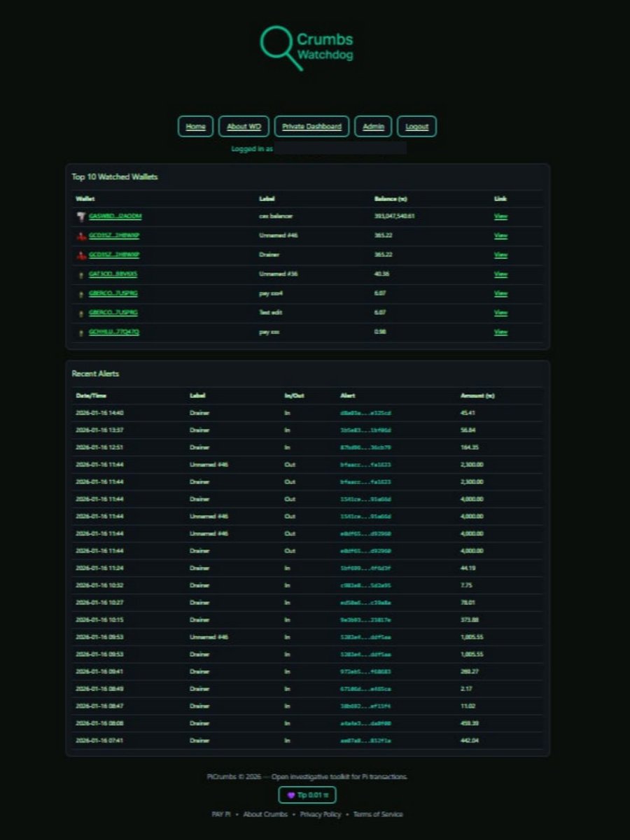Send a tip with Tip 0.01 π button
Viewport: 630px width, 840px height.
pyautogui.click(x=308, y=795)
